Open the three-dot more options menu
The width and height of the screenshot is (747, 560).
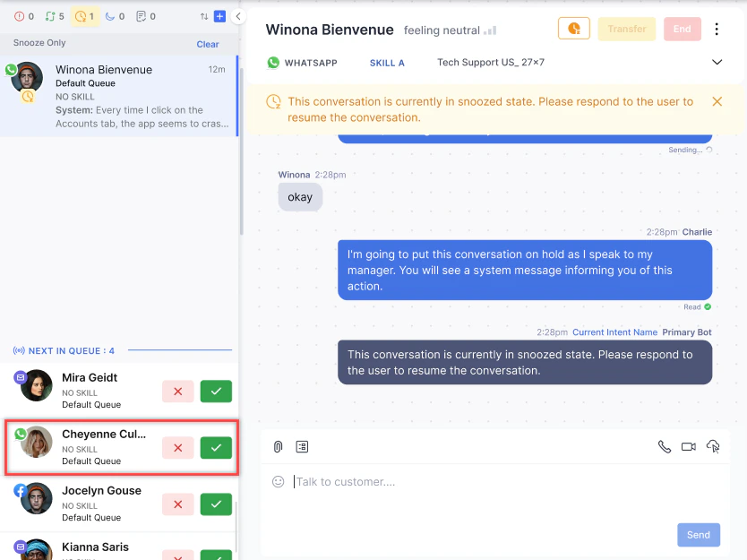717,29
